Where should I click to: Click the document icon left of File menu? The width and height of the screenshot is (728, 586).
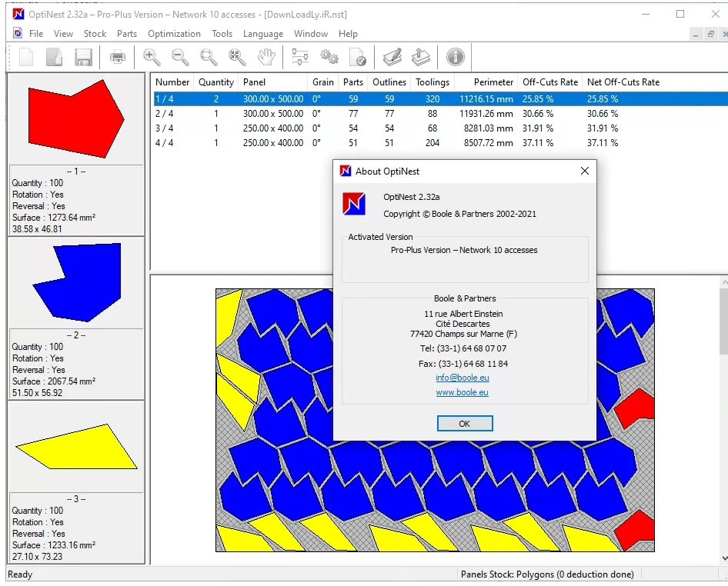pos(18,33)
